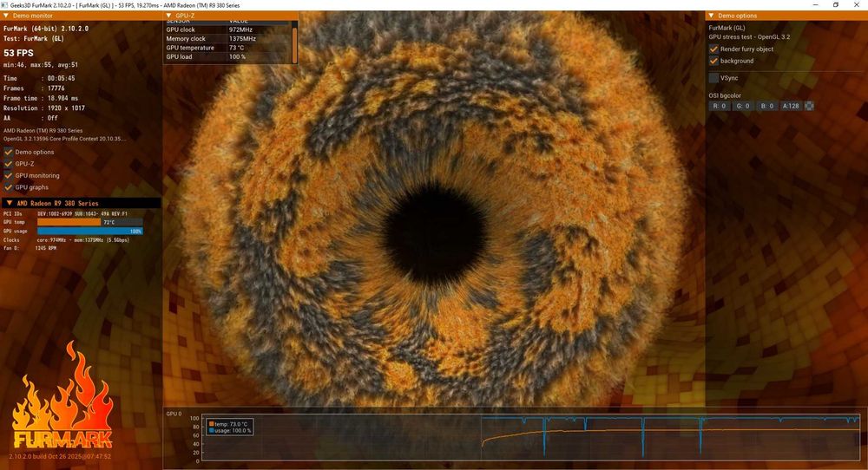Click the FurMark (64-bit) 2.10.2.0 line
Screen dimensions: 868x470
tap(46, 29)
